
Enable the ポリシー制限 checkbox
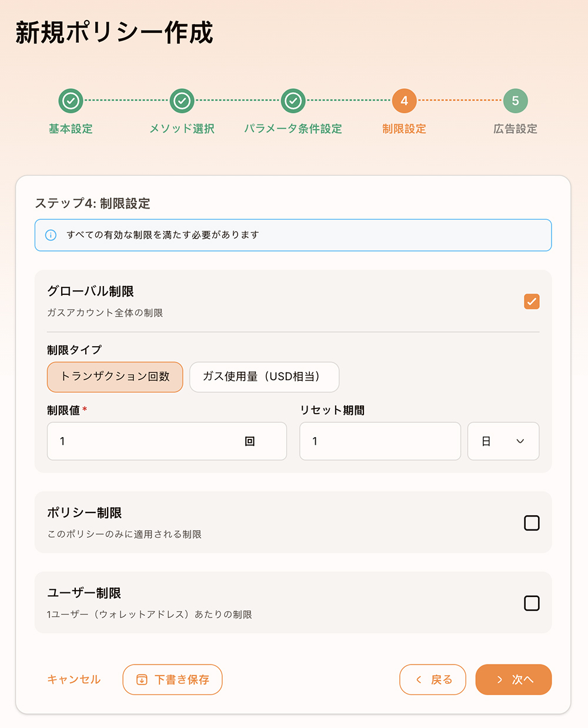pos(532,523)
